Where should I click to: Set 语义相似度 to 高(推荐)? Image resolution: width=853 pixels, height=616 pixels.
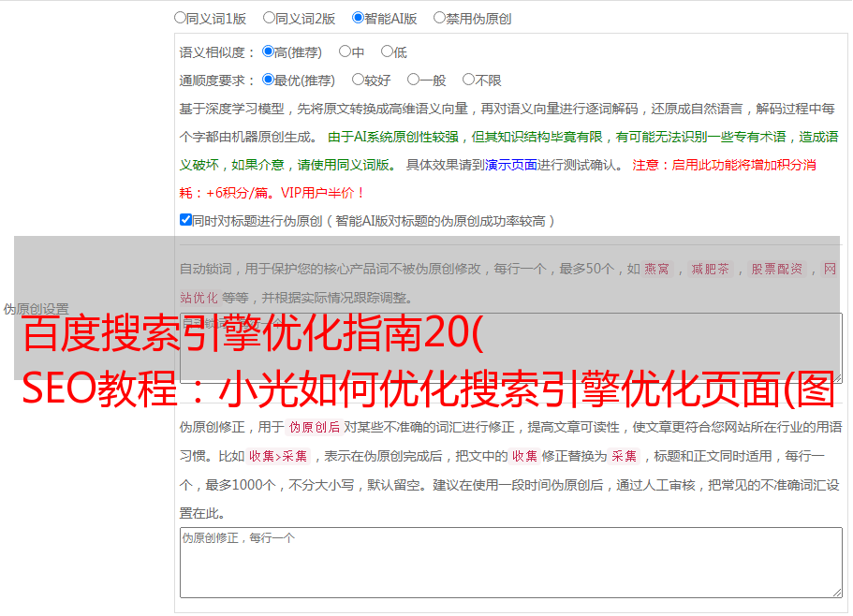(x=268, y=51)
